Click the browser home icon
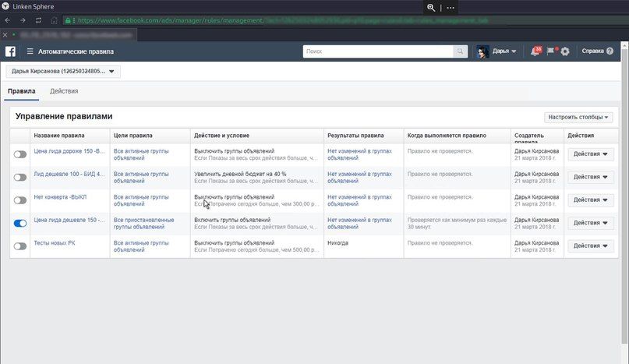The height and width of the screenshot is (364, 629). click(x=54, y=20)
